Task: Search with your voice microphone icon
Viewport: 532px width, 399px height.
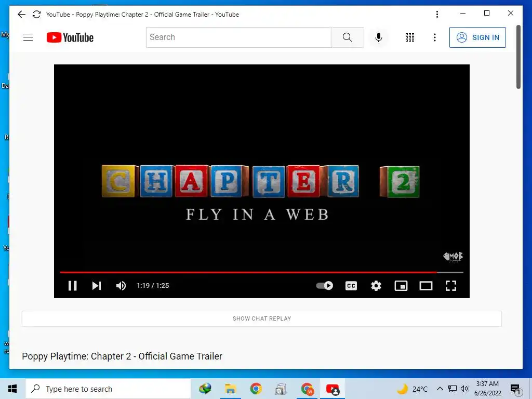Action: click(x=379, y=37)
